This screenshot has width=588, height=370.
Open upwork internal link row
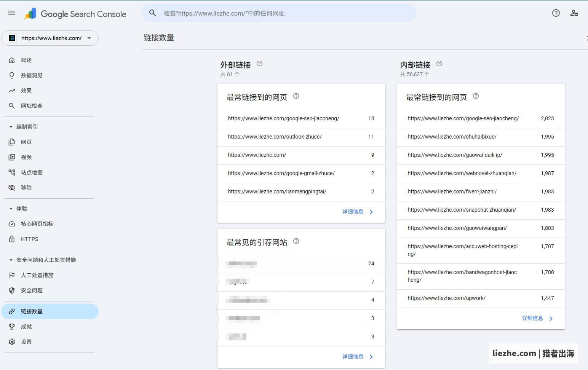coord(481,298)
